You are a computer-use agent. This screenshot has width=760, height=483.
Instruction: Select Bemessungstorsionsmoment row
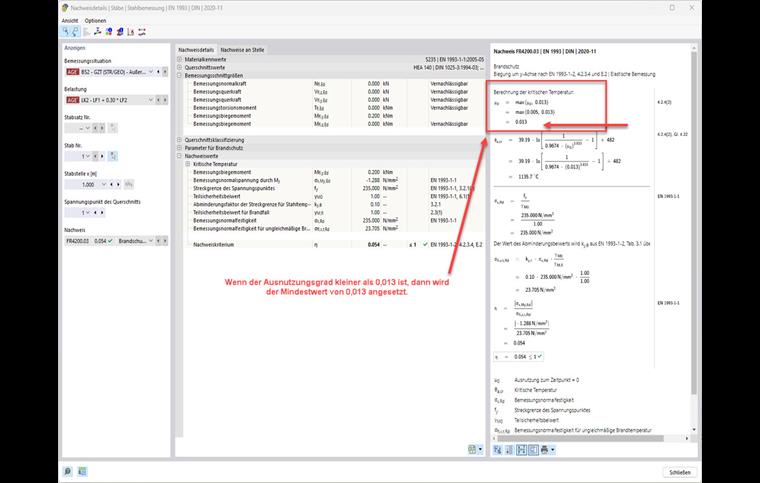[x=333, y=108]
